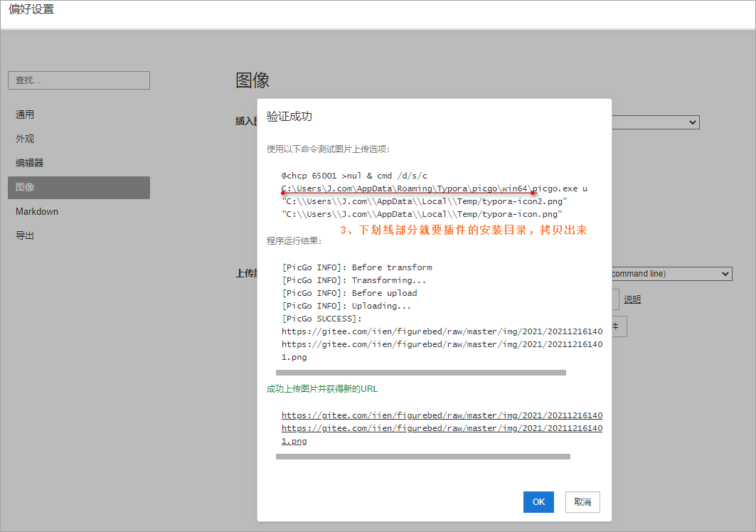
Task: Click the uploaded URL list horizontal scrollbar
Action: [x=423, y=457]
